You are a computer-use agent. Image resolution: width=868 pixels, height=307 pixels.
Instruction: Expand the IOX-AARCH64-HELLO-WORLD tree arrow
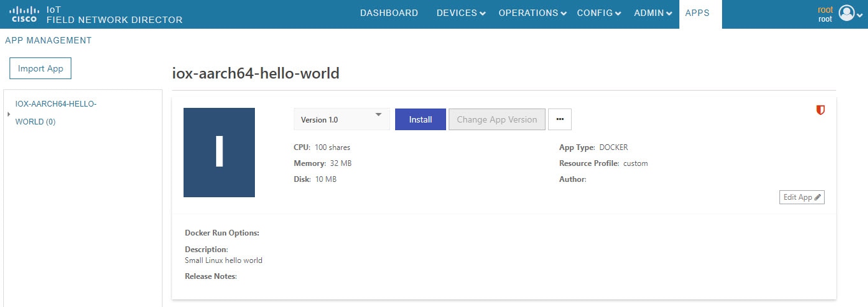(9, 114)
